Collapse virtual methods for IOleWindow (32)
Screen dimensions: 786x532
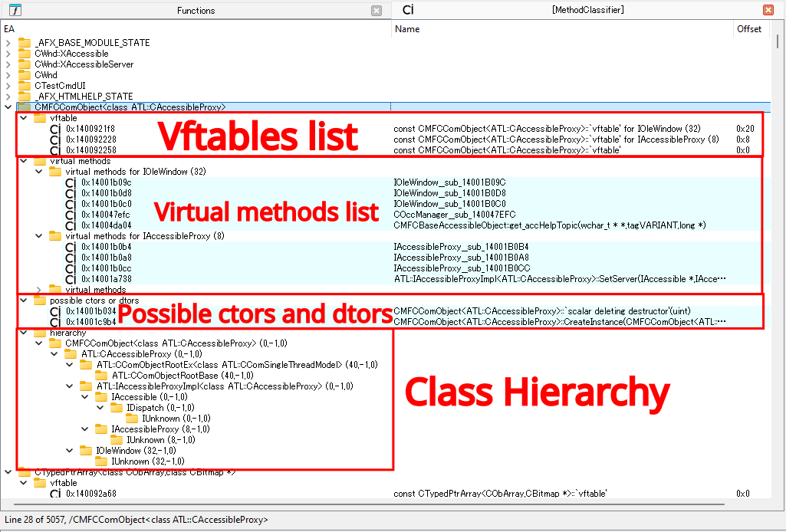[x=39, y=172]
